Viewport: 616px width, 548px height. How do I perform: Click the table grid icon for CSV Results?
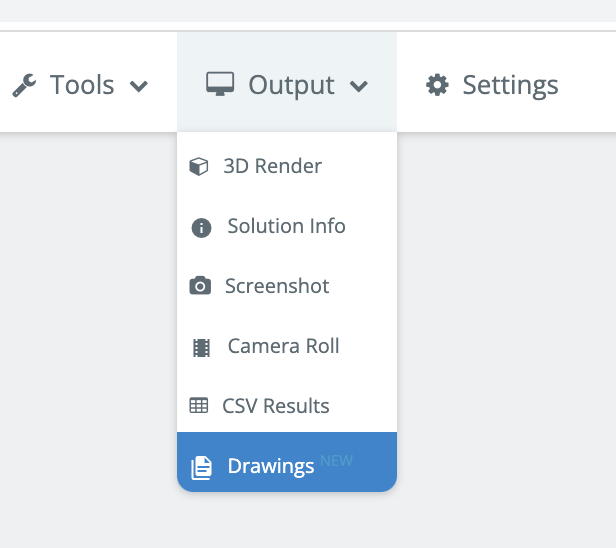click(x=199, y=406)
